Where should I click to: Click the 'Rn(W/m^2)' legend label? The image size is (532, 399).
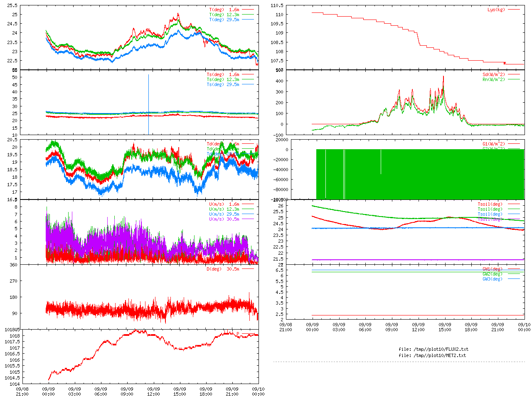[494, 80]
